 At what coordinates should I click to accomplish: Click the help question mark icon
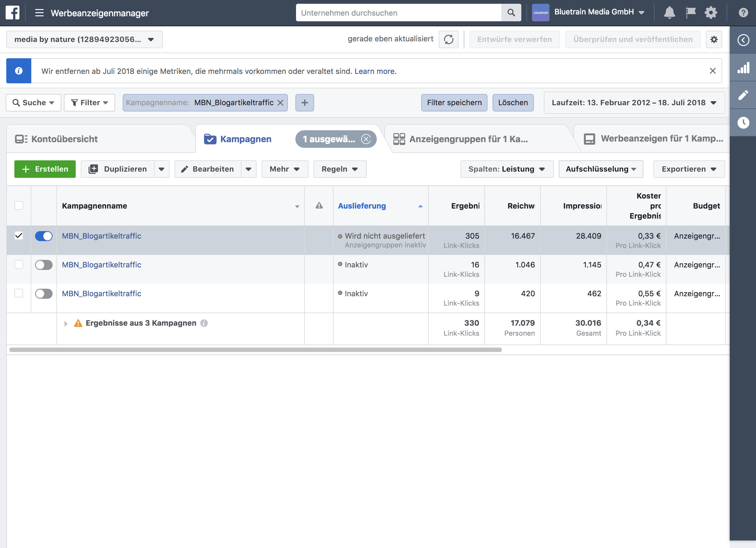[743, 13]
